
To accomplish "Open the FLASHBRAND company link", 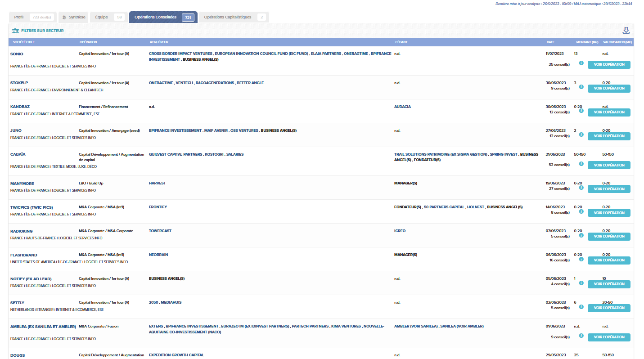I will pos(24,255).
